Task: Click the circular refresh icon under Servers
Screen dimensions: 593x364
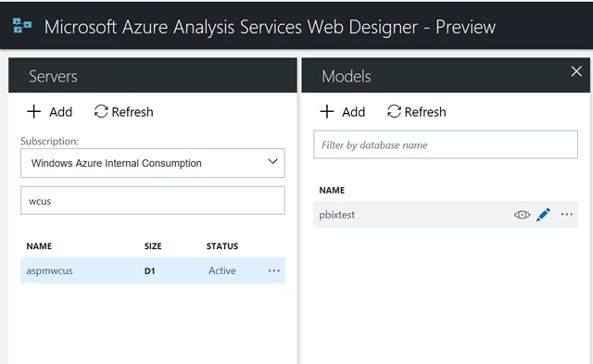Action: tap(101, 111)
